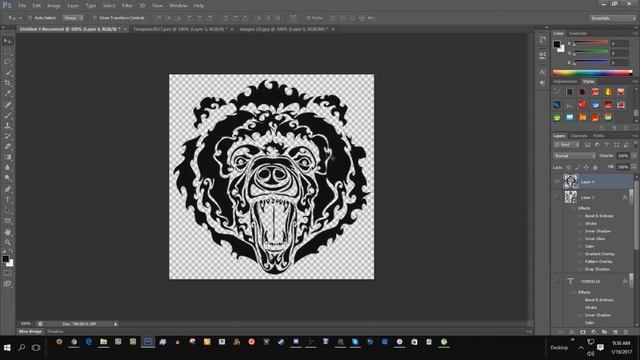
Task: Toggle the Auto-Select checkbox
Action: coord(30,18)
